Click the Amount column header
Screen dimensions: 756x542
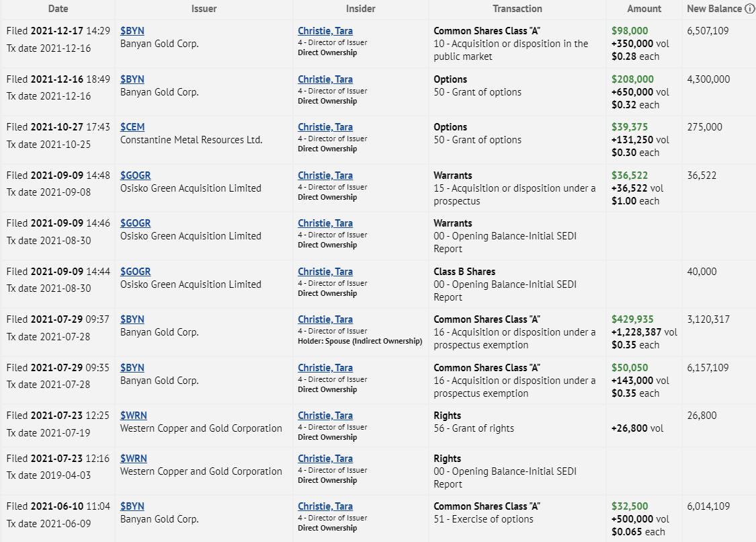click(644, 9)
